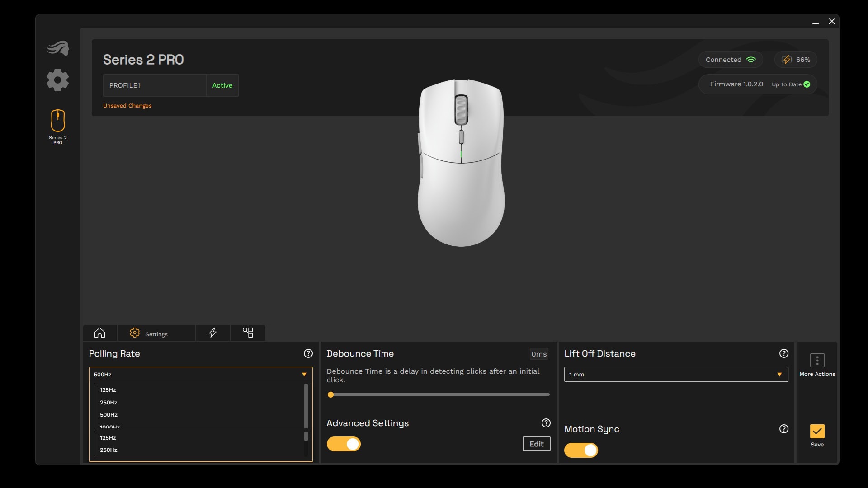
Task: Click the settings gear icon in sidebar
Action: [57, 80]
